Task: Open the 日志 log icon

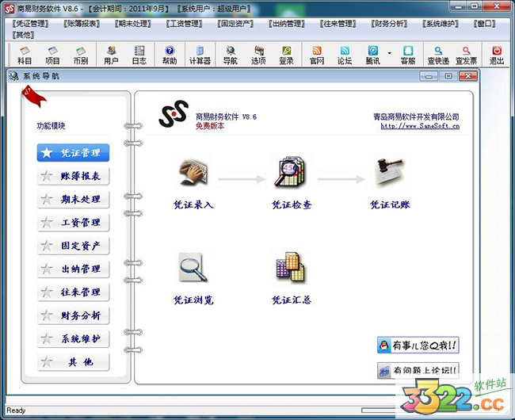Action: click(139, 55)
